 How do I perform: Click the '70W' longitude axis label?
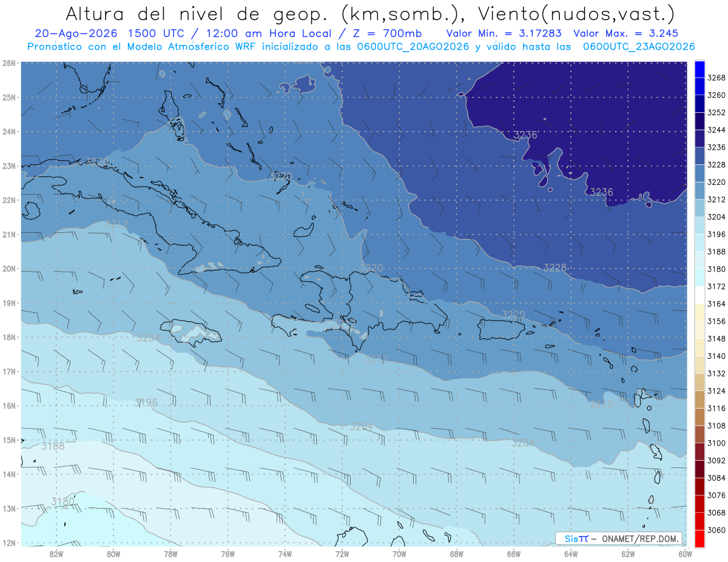coord(399,553)
